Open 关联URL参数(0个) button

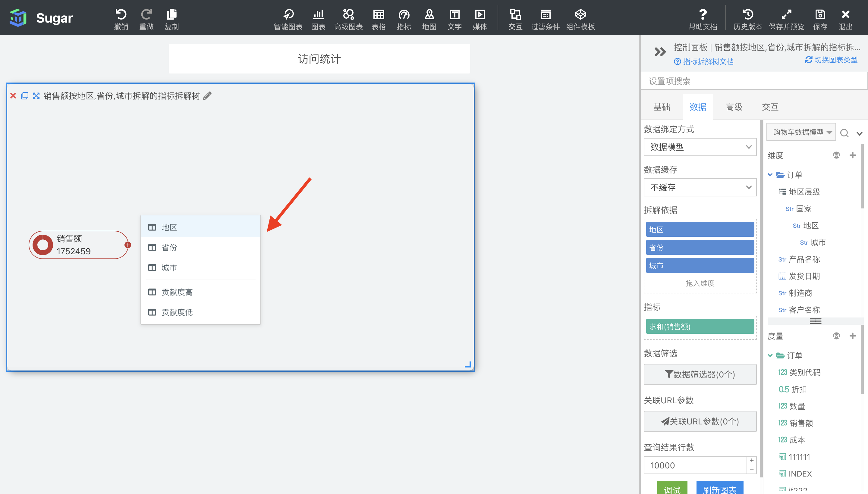[x=700, y=421]
